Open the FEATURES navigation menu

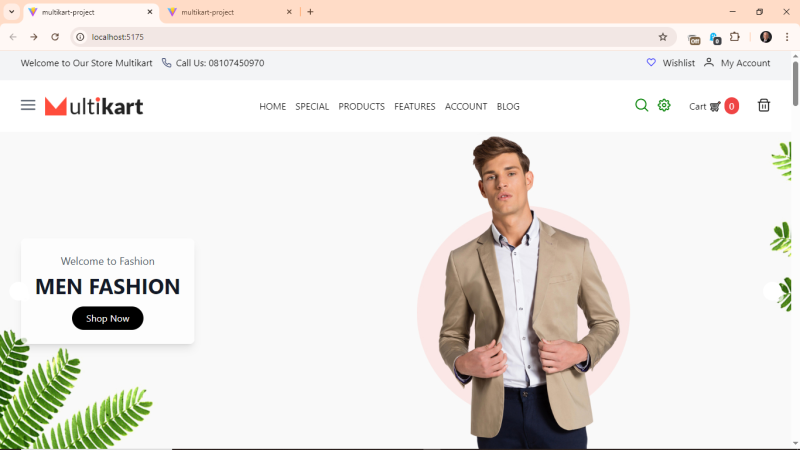coord(414,106)
